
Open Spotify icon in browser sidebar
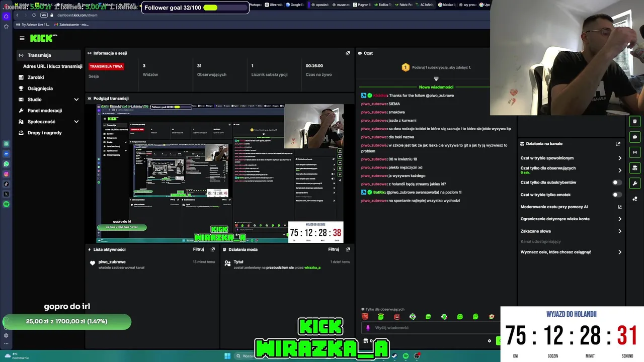tap(6, 204)
